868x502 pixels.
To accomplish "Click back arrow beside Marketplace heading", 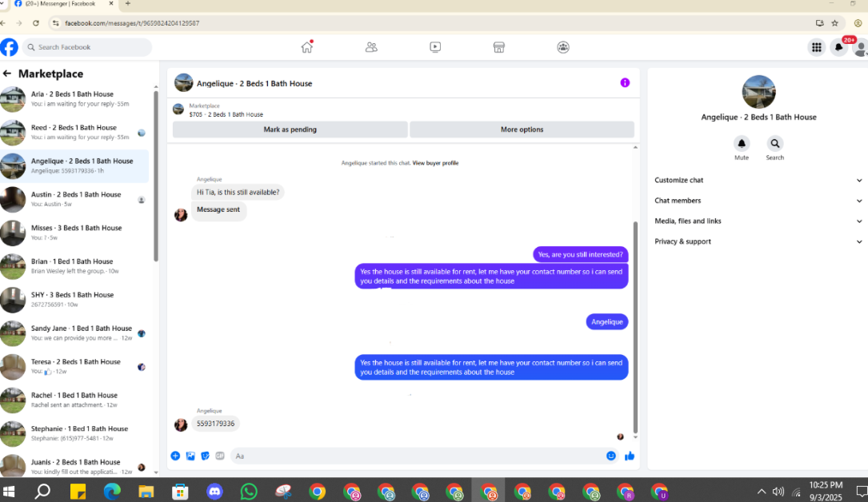I will 7,74.
